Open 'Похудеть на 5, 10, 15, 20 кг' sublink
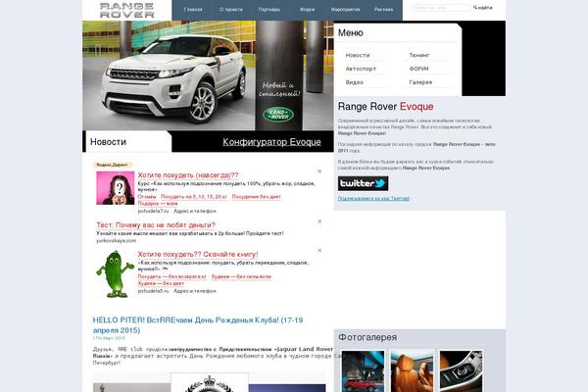 coord(194,197)
